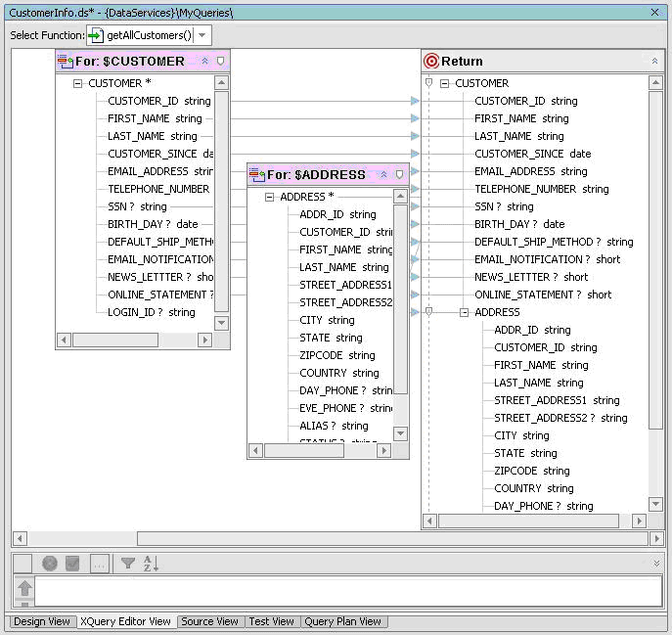Select ALIAS in For $ADDRESS block
This screenshot has width=672, height=635.
click(x=334, y=426)
